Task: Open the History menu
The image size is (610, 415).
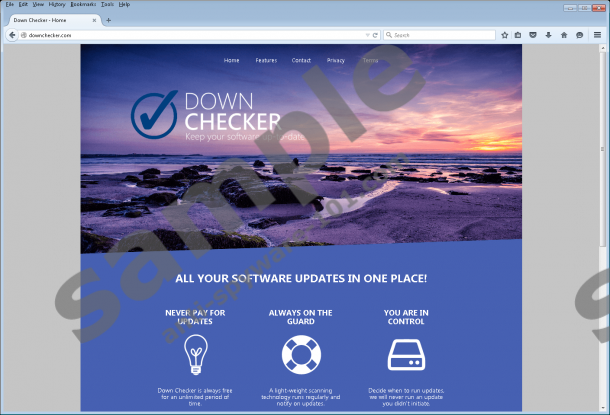Action: pos(57,5)
